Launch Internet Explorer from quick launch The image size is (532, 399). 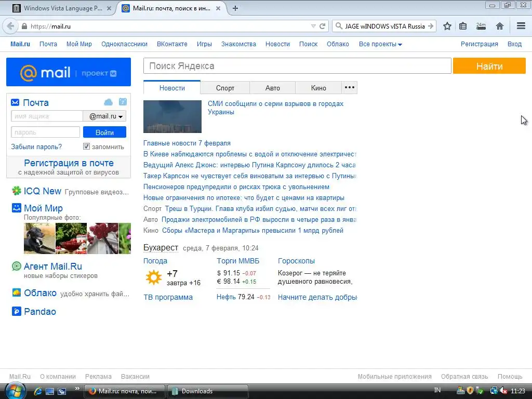click(37, 391)
